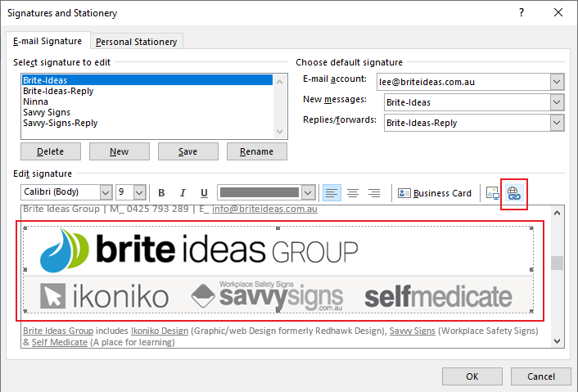This screenshot has height=392, width=578.
Task: Click the font size field showing 9
Action: pos(124,192)
